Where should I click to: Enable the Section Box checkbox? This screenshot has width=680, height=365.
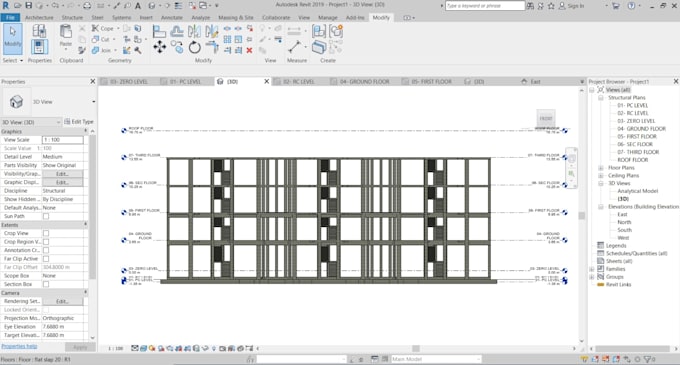46,284
